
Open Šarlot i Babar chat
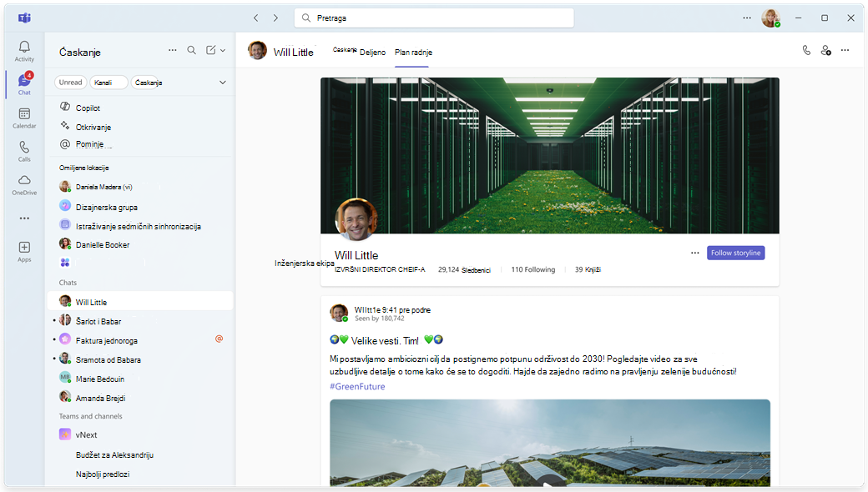point(140,320)
